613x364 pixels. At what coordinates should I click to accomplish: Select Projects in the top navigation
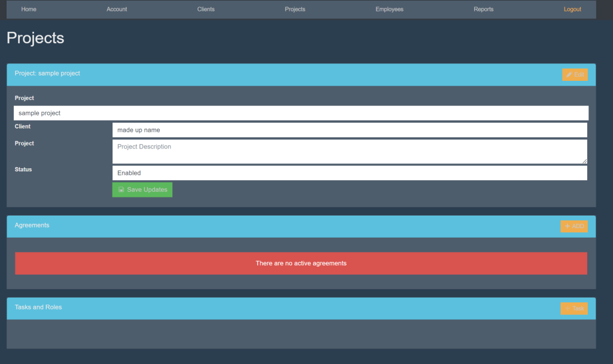tap(295, 10)
